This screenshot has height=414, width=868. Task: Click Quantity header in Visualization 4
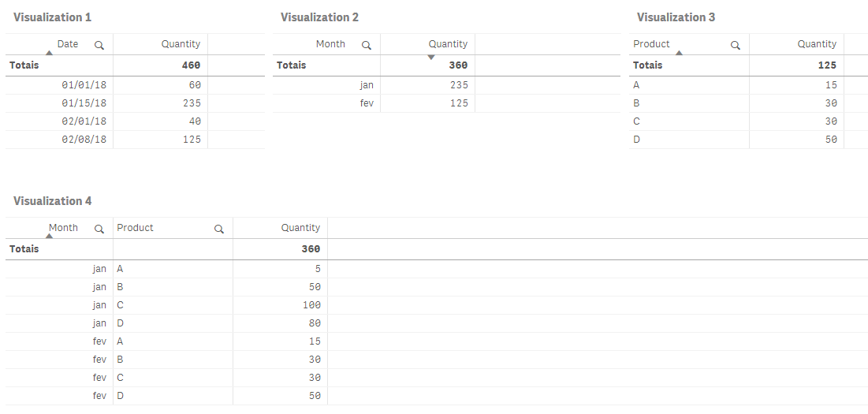click(300, 228)
